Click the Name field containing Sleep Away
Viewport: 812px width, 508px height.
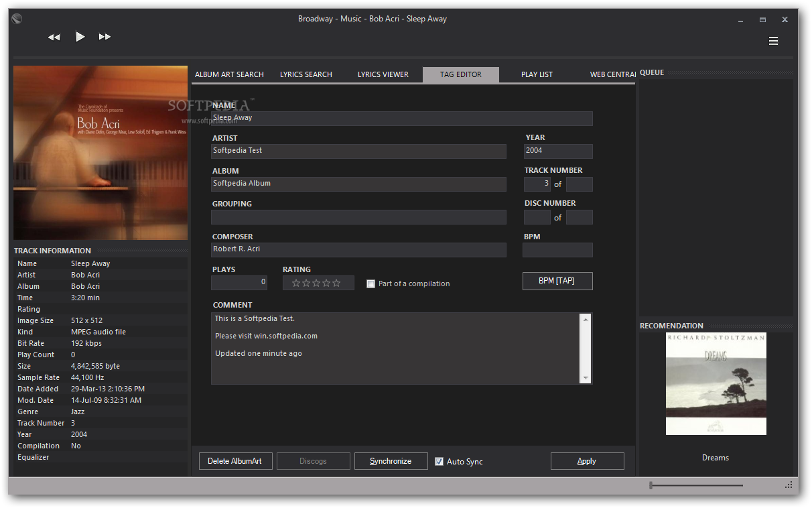pos(402,118)
